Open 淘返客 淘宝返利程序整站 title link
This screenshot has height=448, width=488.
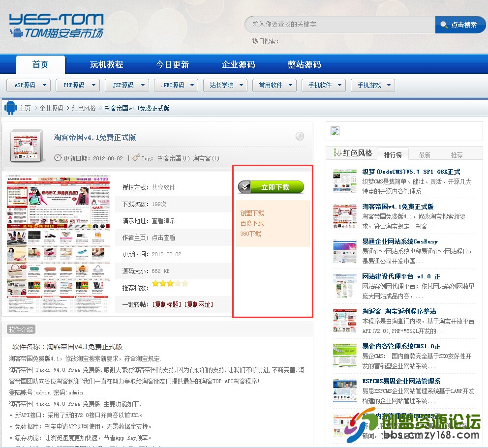coord(399,311)
